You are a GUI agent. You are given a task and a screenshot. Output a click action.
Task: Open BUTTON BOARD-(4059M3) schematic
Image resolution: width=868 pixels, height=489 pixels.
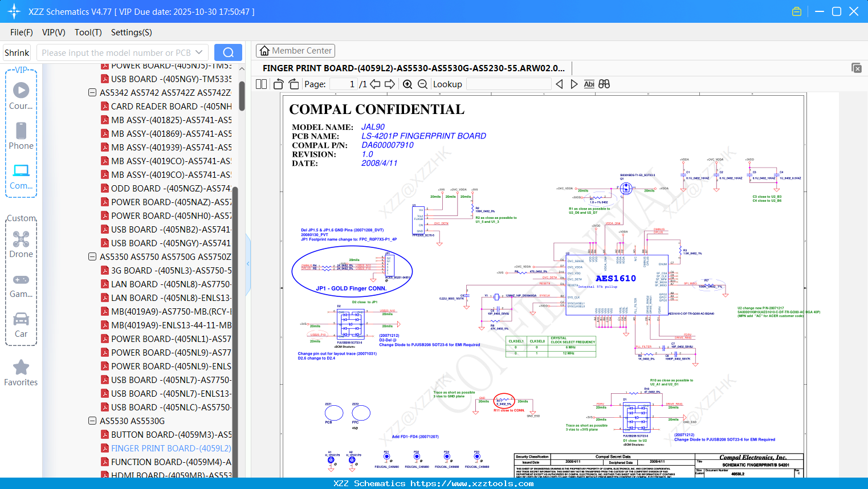point(171,434)
